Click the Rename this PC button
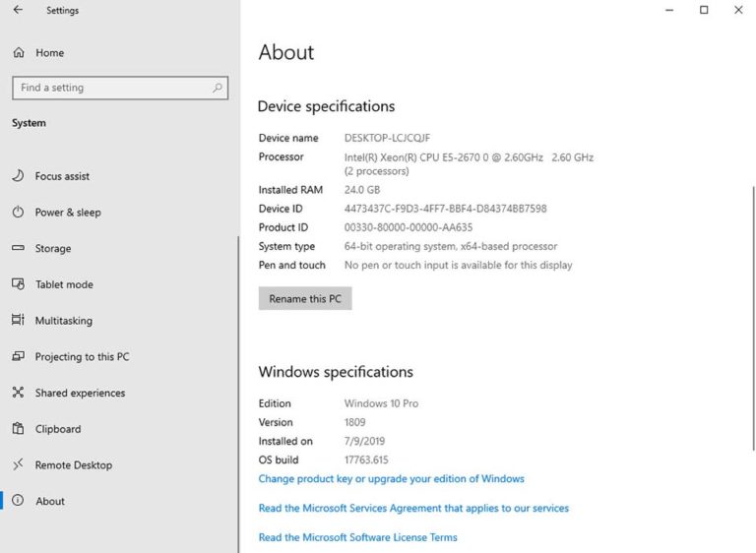756x553 pixels. [305, 299]
